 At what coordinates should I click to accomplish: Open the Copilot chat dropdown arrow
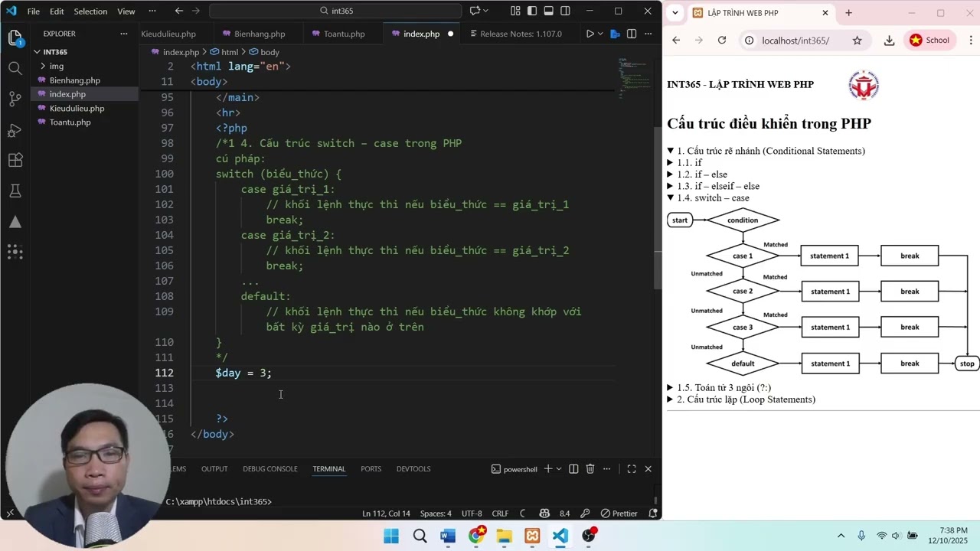(486, 11)
